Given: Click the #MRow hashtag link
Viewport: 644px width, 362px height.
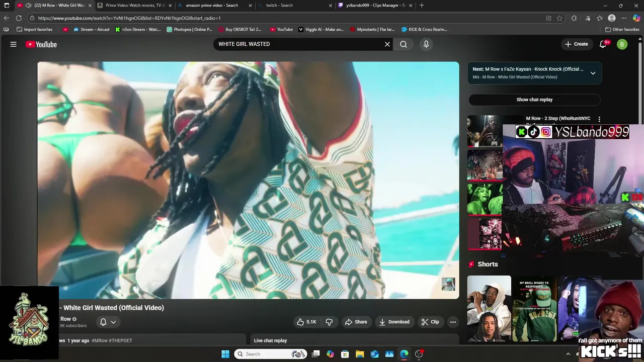Looking at the screenshot, I should pyautogui.click(x=99, y=340).
